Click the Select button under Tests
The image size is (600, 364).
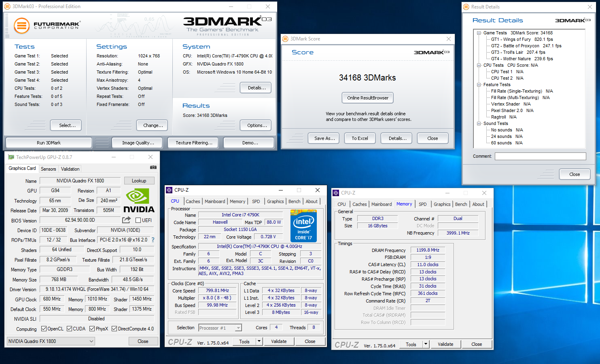click(x=66, y=125)
